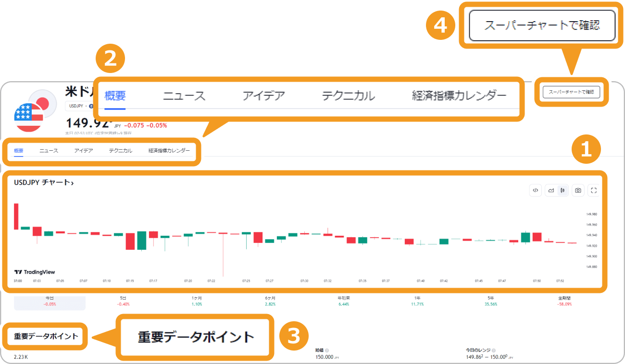
Task: Open small 経済指標カレンダー tab in page row
Action: click(169, 151)
